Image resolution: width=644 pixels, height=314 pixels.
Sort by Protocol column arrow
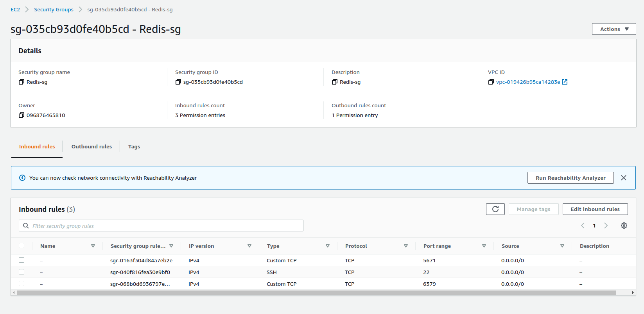(x=406, y=246)
